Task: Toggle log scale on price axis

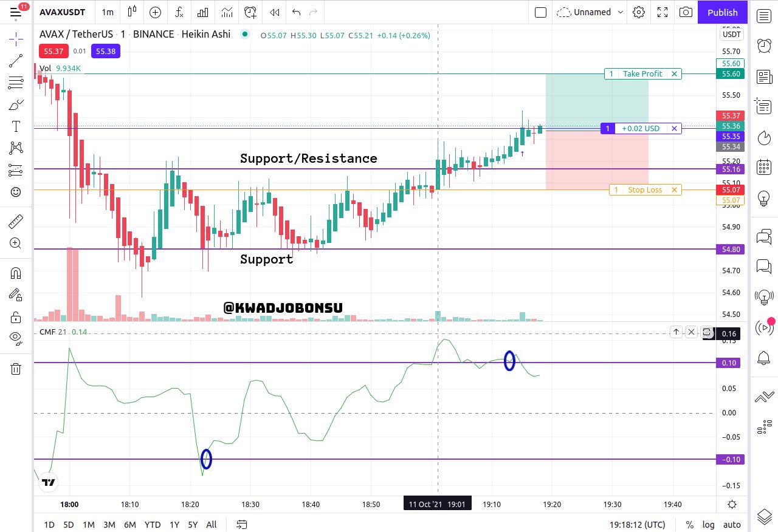Action: pos(708,525)
